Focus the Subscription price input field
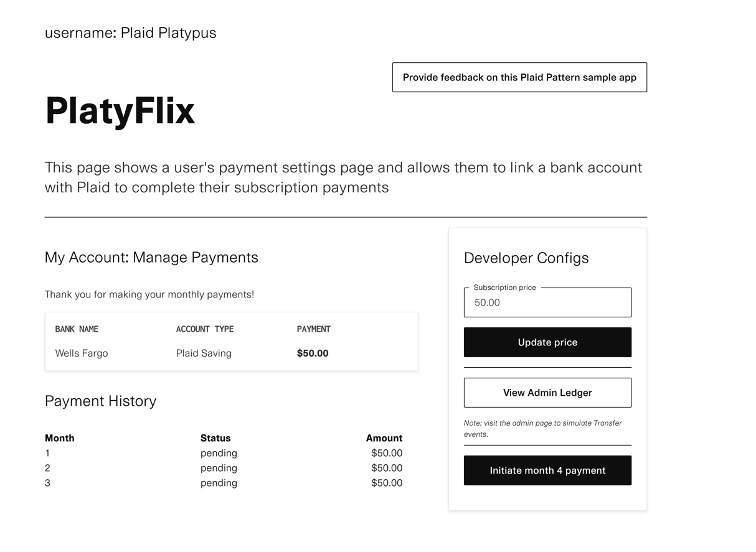 [x=547, y=302]
